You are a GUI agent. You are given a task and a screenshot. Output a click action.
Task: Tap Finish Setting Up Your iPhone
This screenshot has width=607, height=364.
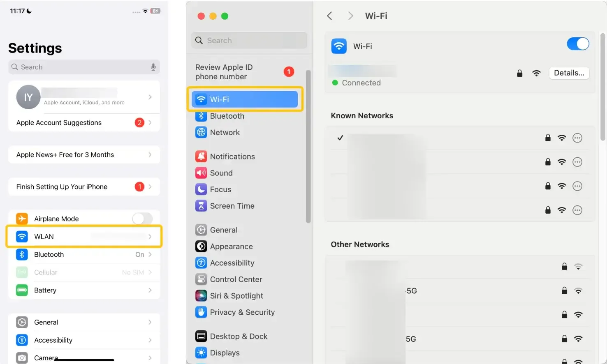[84, 187]
